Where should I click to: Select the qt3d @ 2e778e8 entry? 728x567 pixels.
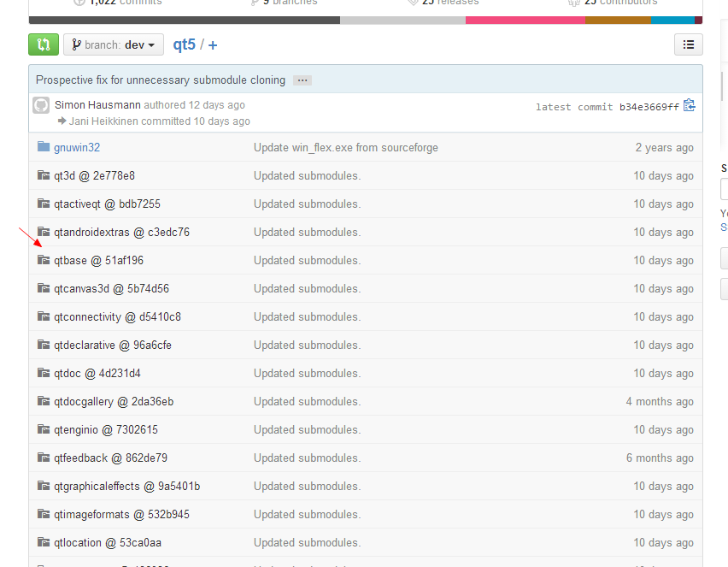(x=94, y=175)
